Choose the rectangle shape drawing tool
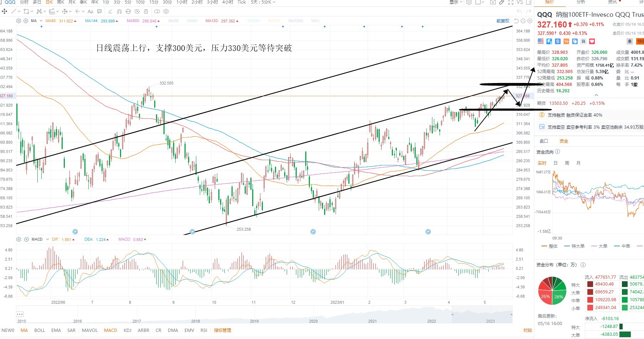 coord(26,11)
